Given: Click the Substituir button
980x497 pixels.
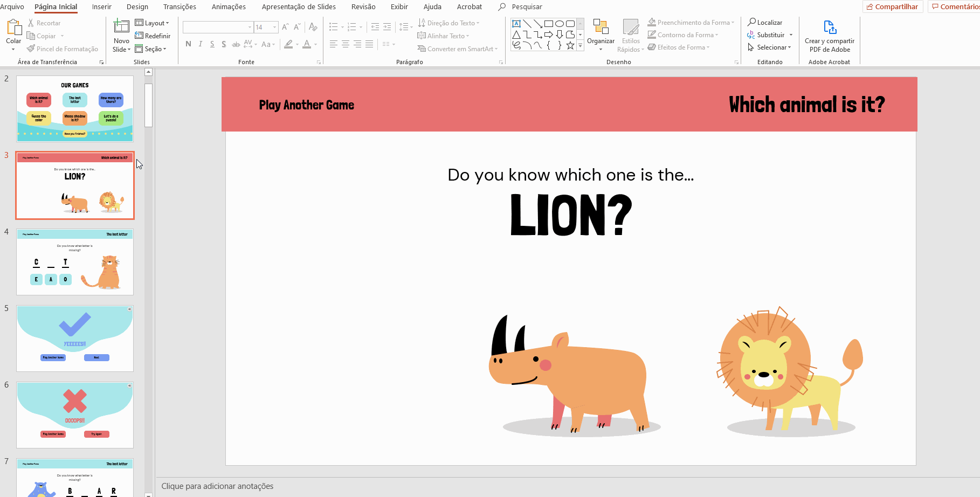Looking at the screenshot, I should click(x=770, y=34).
